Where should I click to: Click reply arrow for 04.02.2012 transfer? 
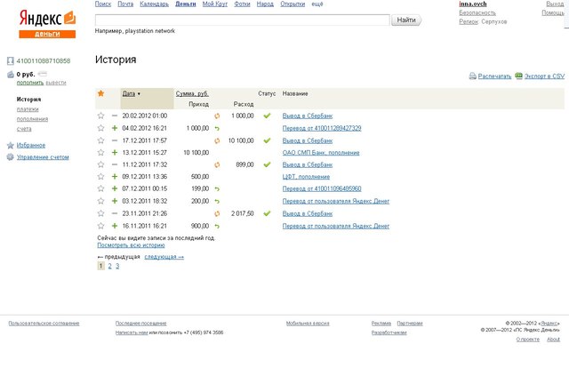pyautogui.click(x=217, y=129)
